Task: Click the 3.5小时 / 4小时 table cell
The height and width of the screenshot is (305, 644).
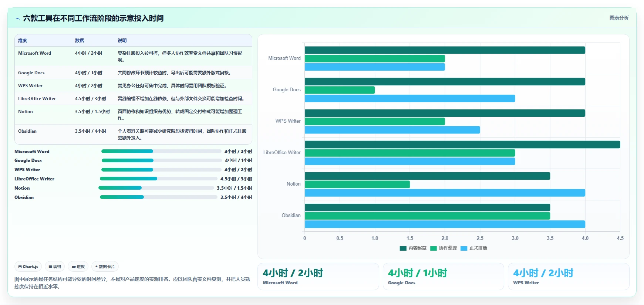Action: tap(91, 131)
